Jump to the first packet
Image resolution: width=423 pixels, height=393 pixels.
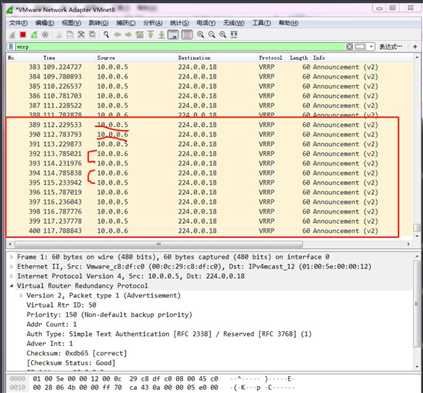[151, 35]
